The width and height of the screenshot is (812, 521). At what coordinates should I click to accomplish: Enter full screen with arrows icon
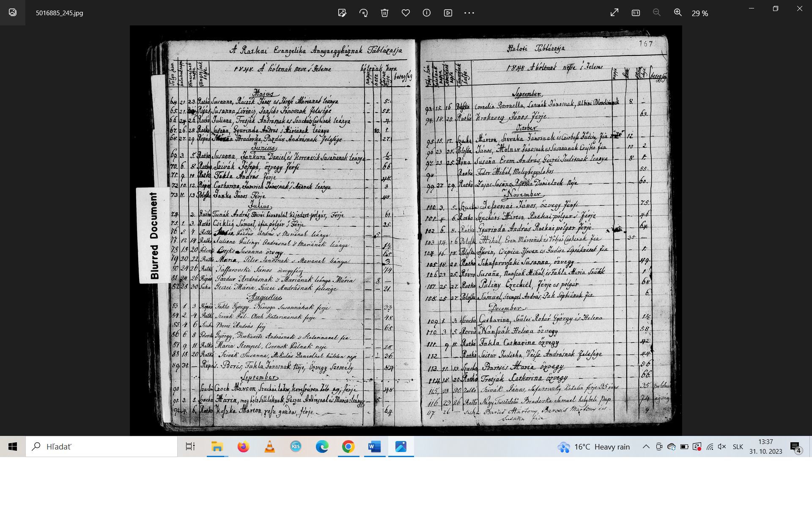[614, 13]
